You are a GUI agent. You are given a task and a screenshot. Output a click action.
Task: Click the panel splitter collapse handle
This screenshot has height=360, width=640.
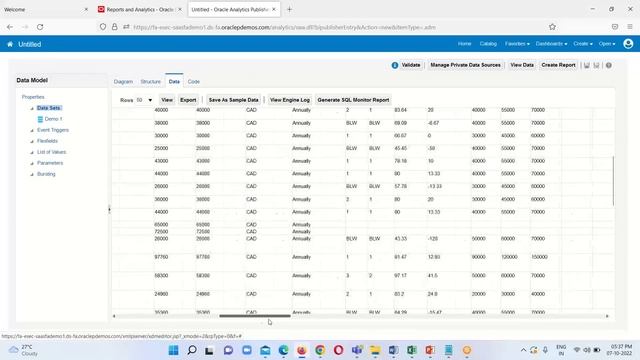109,210
